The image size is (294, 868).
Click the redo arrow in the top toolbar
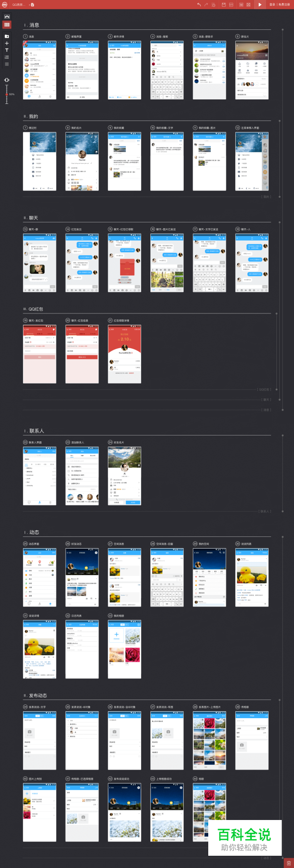coord(206,4)
